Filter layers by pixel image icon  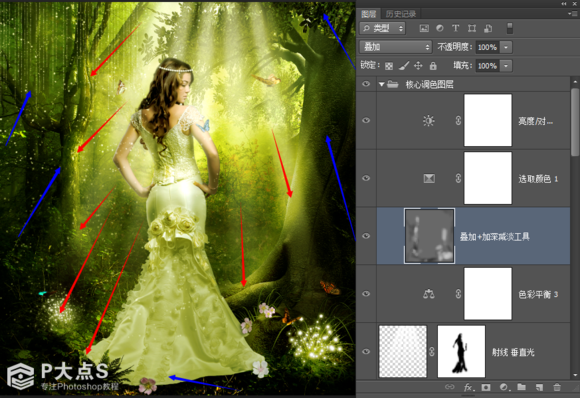coord(424,28)
